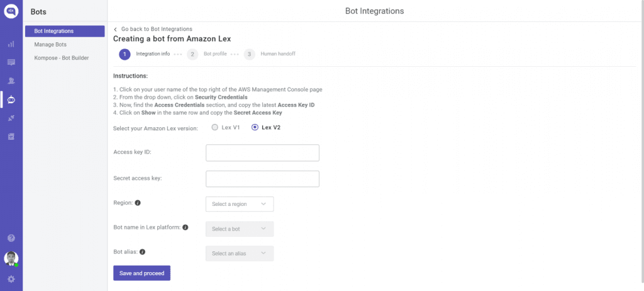Image resolution: width=644 pixels, height=291 pixels.
Task: Click the Bot name in Lex platform info icon
Action: (x=186, y=227)
